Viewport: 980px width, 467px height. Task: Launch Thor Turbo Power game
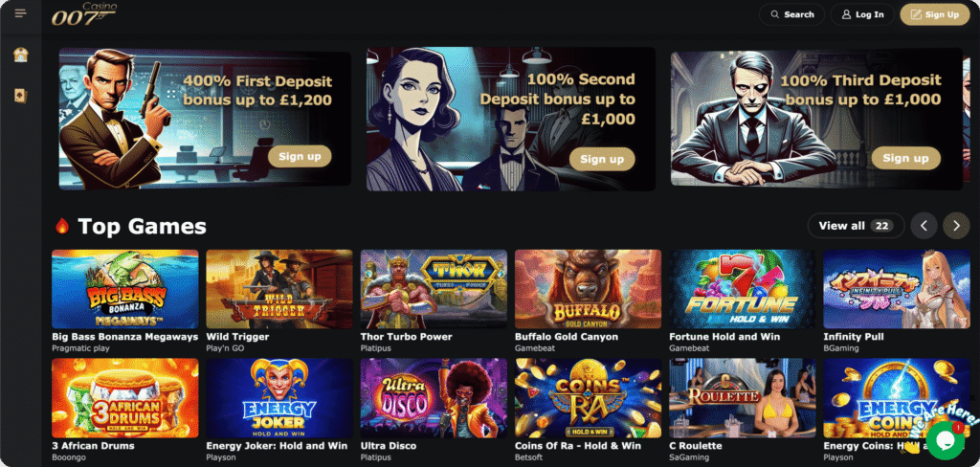[x=434, y=289]
